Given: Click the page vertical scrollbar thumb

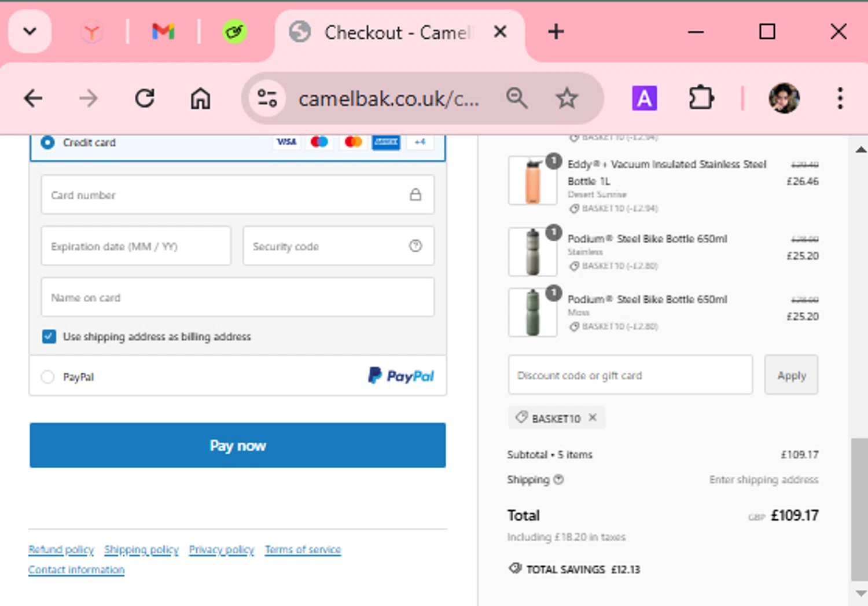Looking at the screenshot, I should click(x=859, y=509).
